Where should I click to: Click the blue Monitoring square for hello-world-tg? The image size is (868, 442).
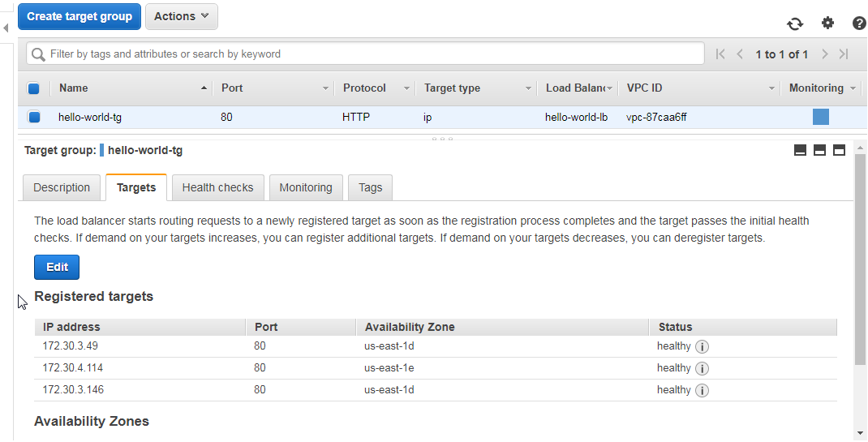pyautogui.click(x=821, y=117)
